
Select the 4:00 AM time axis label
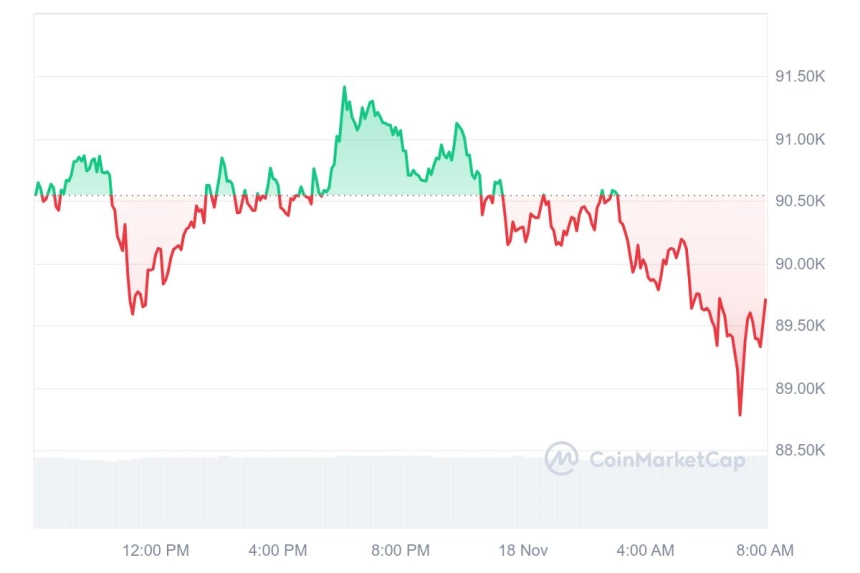click(x=645, y=550)
